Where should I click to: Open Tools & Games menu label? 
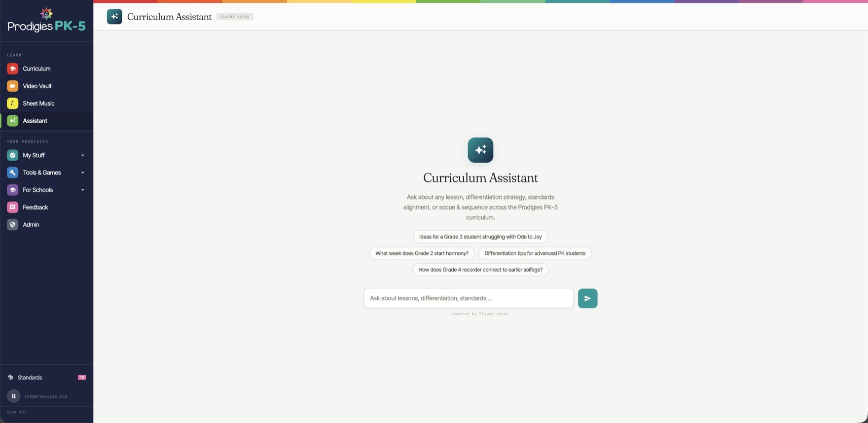[42, 173]
